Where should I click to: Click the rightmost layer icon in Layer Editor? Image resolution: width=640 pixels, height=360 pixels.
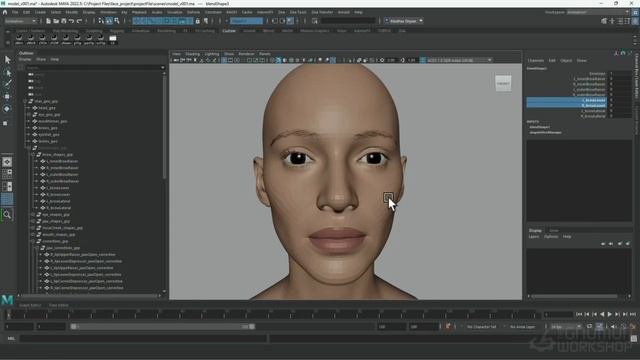tap(628, 244)
